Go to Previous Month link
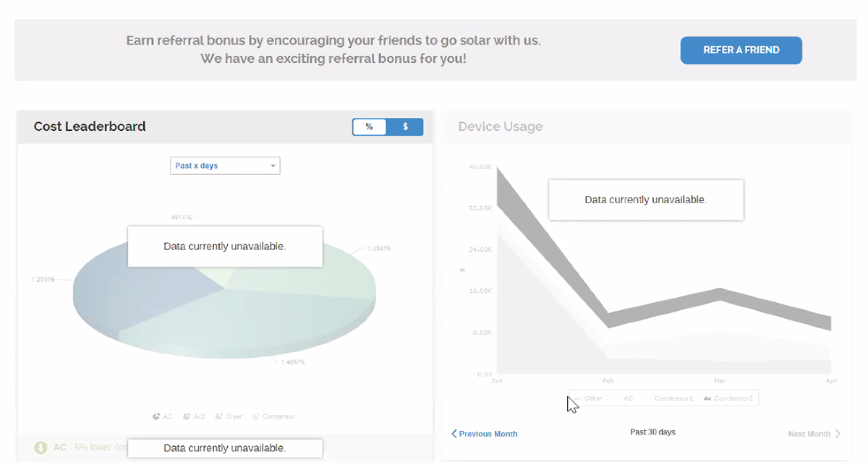Screen dimensions: 868x467 488,434
